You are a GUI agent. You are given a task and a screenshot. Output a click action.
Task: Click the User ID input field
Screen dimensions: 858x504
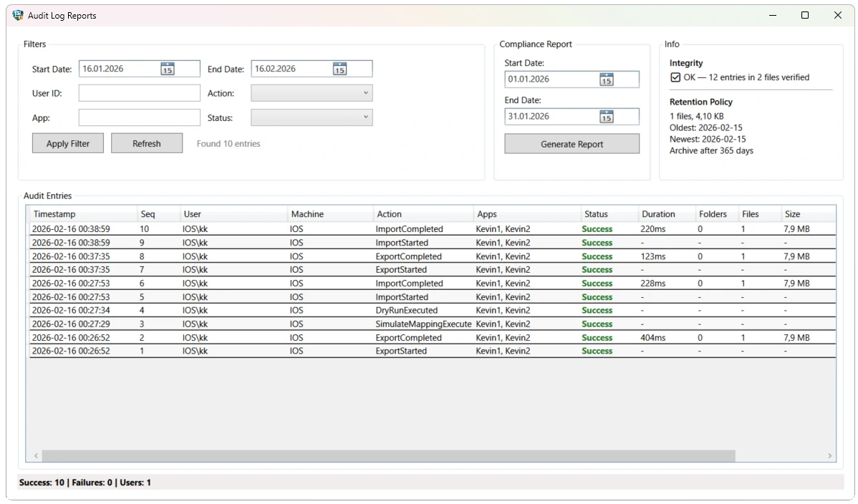pos(139,92)
